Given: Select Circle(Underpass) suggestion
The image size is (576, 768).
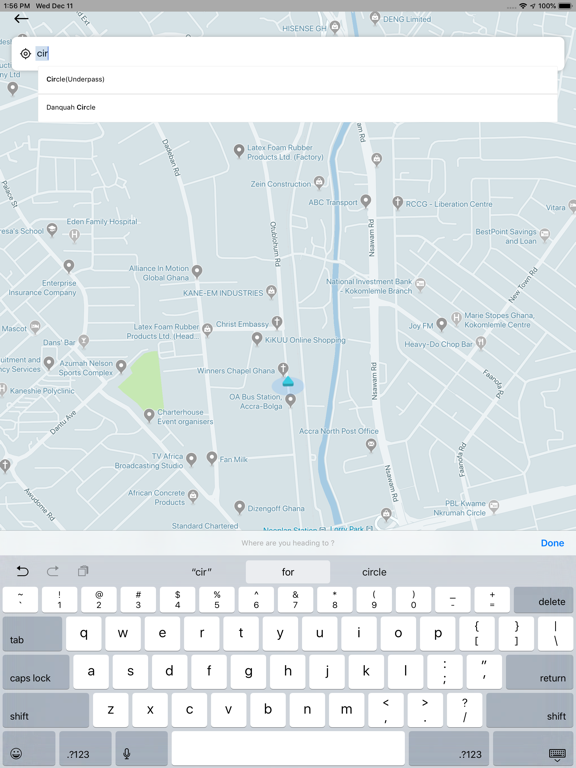Looking at the screenshot, I should (297, 79).
